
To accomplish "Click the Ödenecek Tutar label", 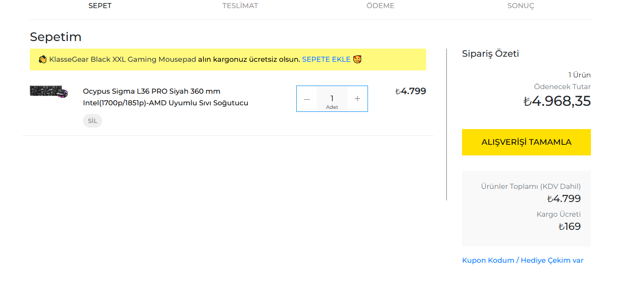I will tap(562, 87).
